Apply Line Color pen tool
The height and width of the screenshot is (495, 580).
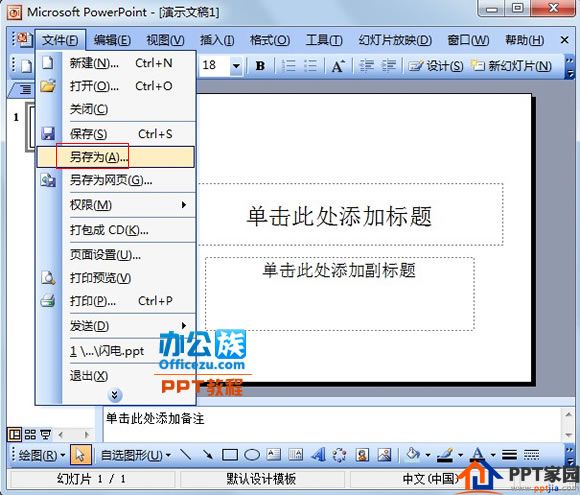[445, 455]
